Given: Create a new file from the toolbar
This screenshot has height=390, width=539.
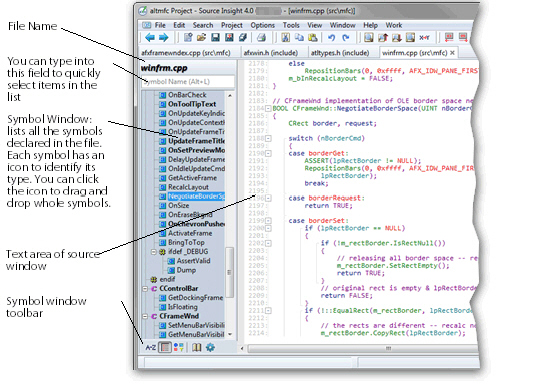Looking at the screenshot, I should (188, 37).
